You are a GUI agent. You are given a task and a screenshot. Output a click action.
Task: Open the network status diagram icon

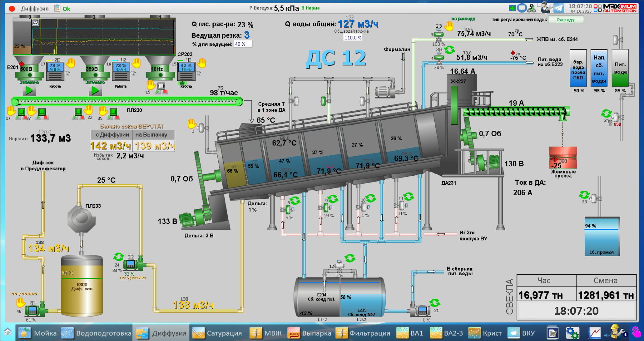[531, 8]
